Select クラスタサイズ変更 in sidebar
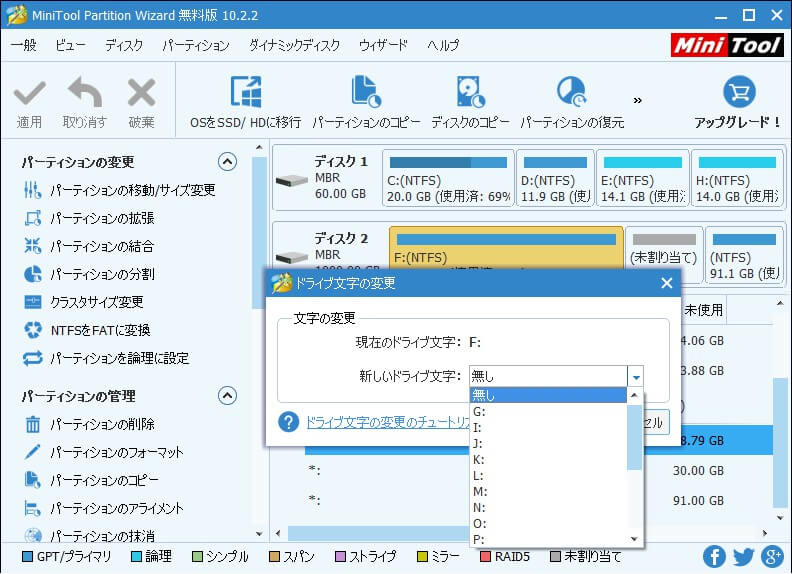 (x=83, y=302)
